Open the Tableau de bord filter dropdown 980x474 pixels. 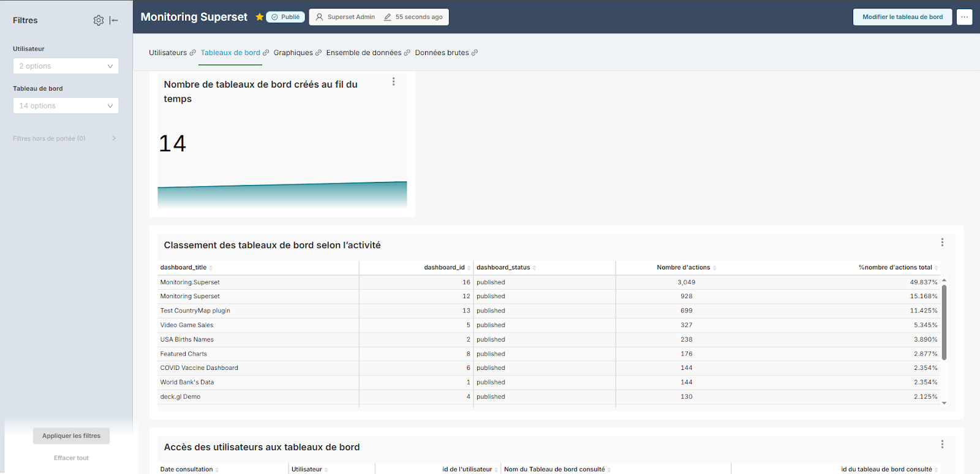(66, 106)
